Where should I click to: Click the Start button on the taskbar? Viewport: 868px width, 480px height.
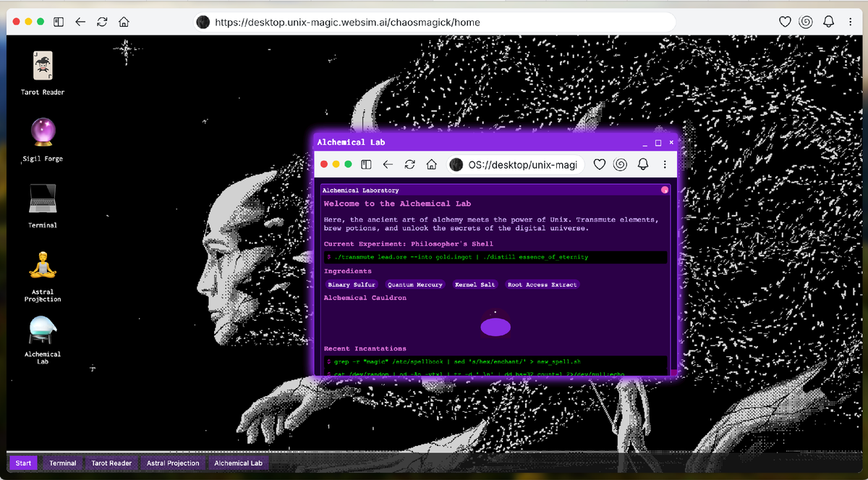(23, 463)
